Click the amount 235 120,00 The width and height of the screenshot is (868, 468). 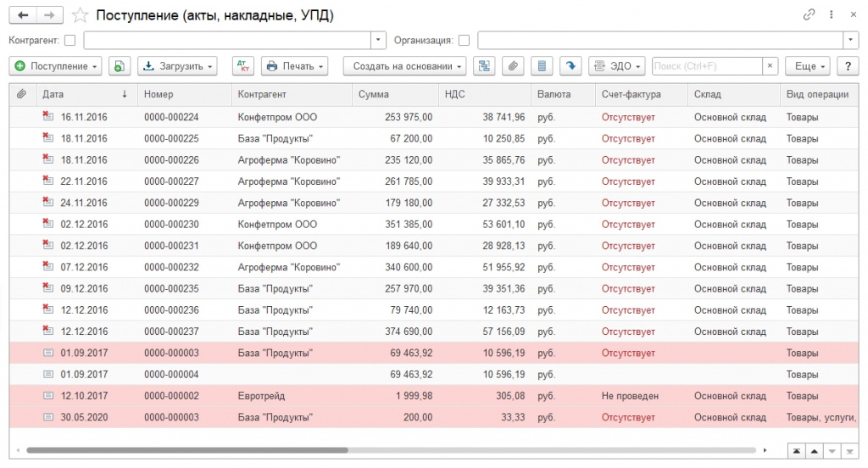(x=409, y=160)
